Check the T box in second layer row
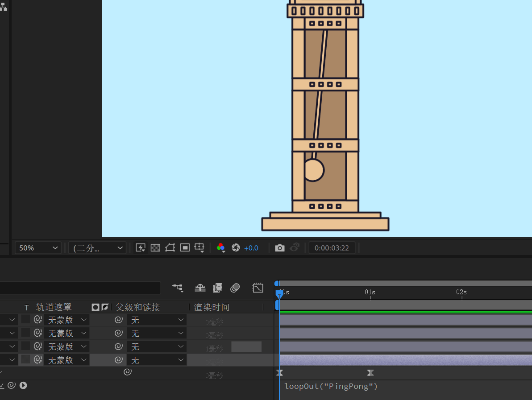 pyautogui.click(x=25, y=333)
